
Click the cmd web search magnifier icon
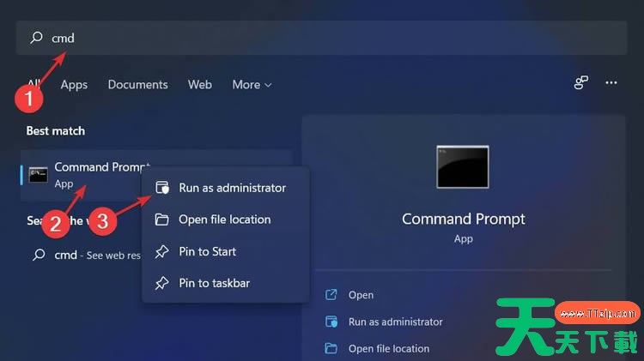[x=39, y=255]
